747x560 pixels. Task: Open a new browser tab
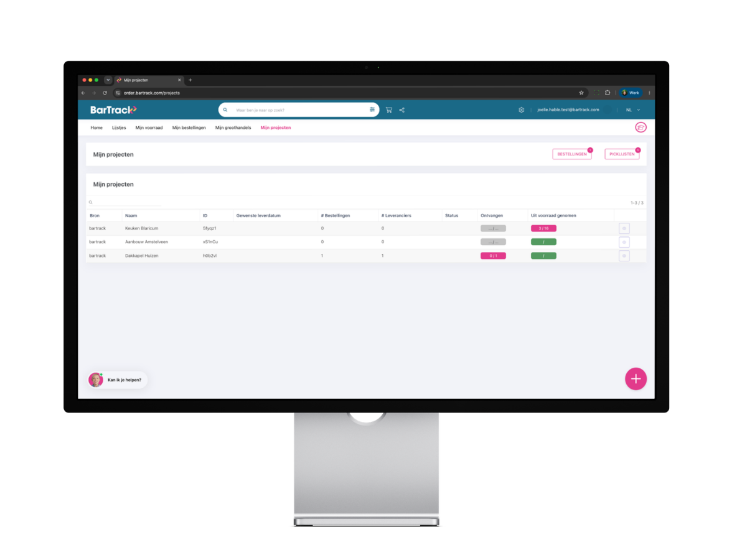click(x=190, y=80)
